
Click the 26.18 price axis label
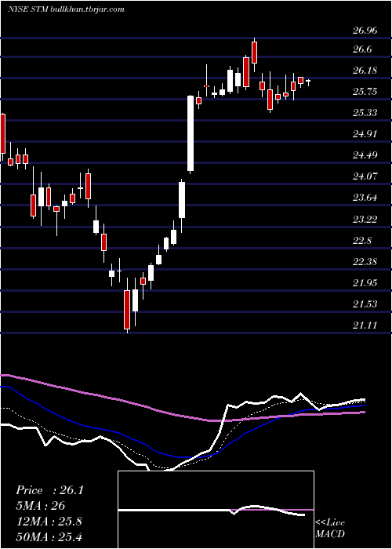pyautogui.click(x=365, y=71)
